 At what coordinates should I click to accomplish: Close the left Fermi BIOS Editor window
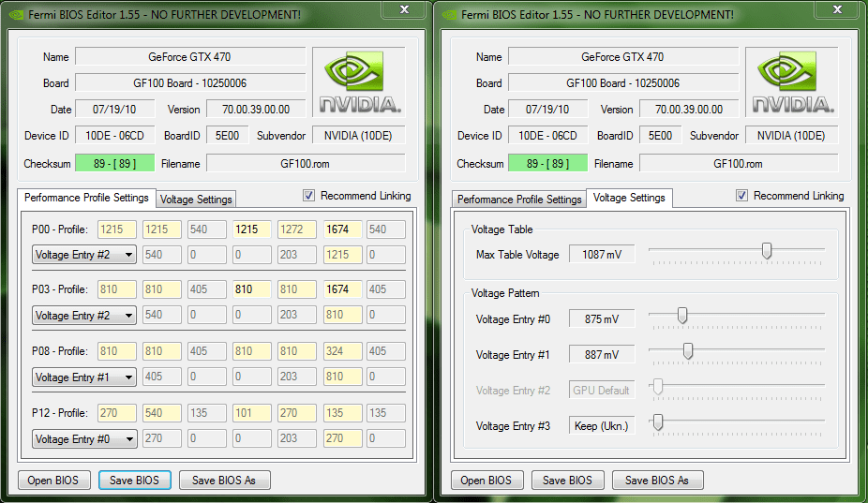[x=405, y=8]
